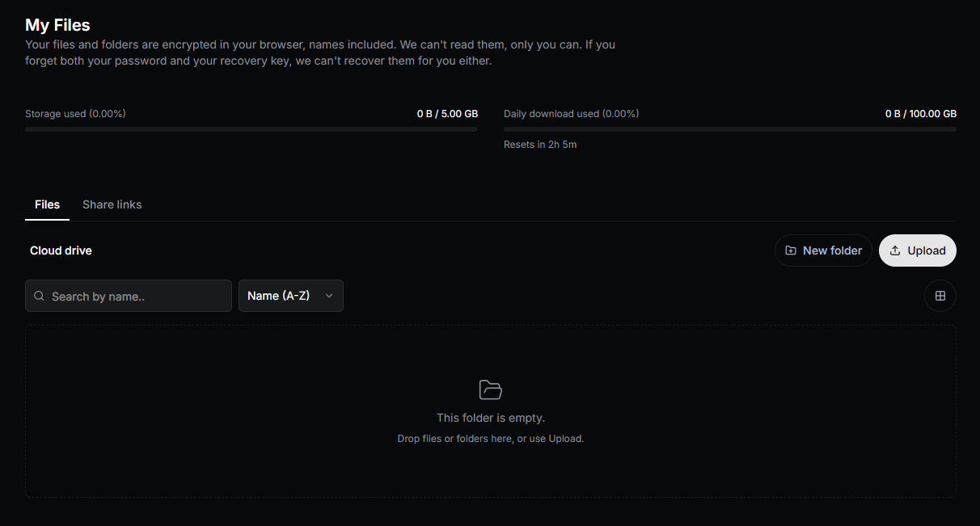Click the magnifier icon in search box
This screenshot has height=526, width=980.
click(x=39, y=297)
